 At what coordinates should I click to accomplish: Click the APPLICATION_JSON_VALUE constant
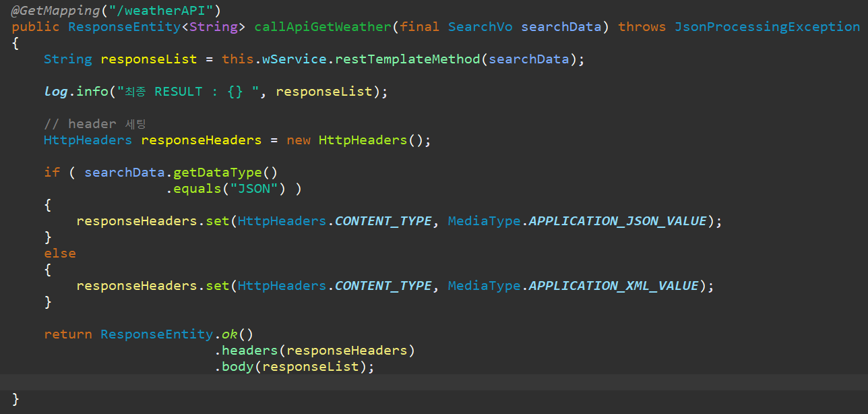(617, 220)
